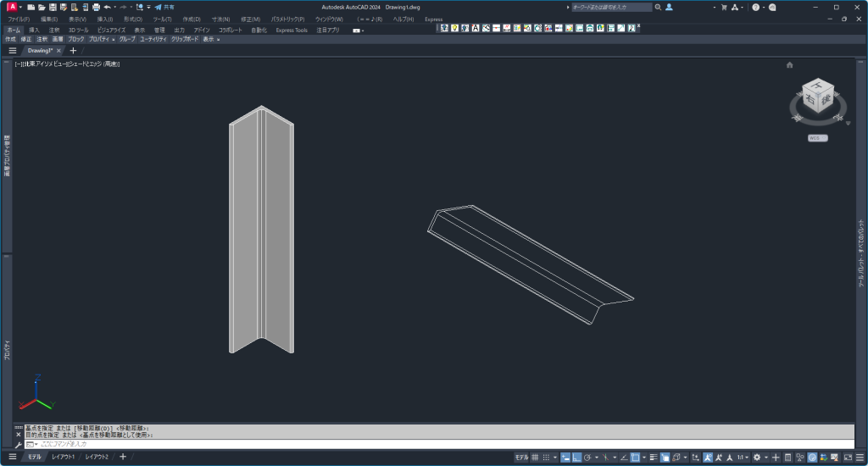Open the ファイル(F) menu

tap(18, 19)
